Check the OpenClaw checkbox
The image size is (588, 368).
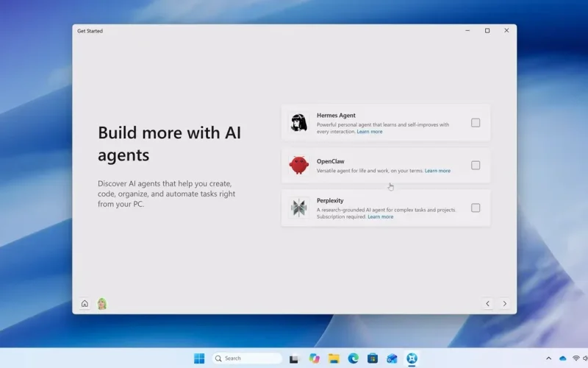tap(476, 165)
